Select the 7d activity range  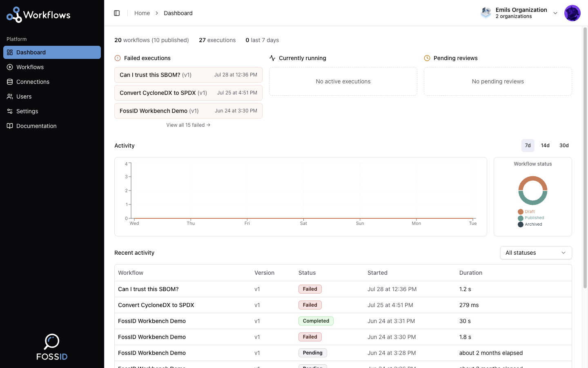point(528,146)
